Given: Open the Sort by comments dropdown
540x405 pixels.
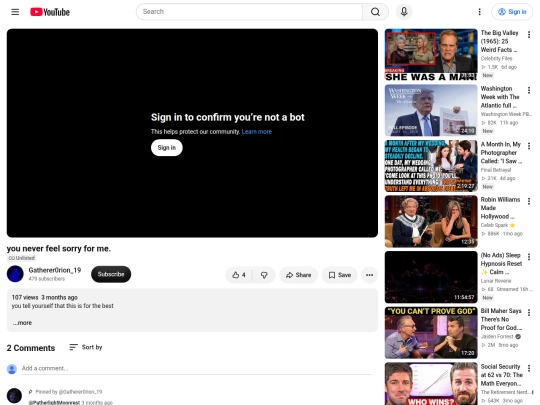Looking at the screenshot, I should tap(86, 347).
